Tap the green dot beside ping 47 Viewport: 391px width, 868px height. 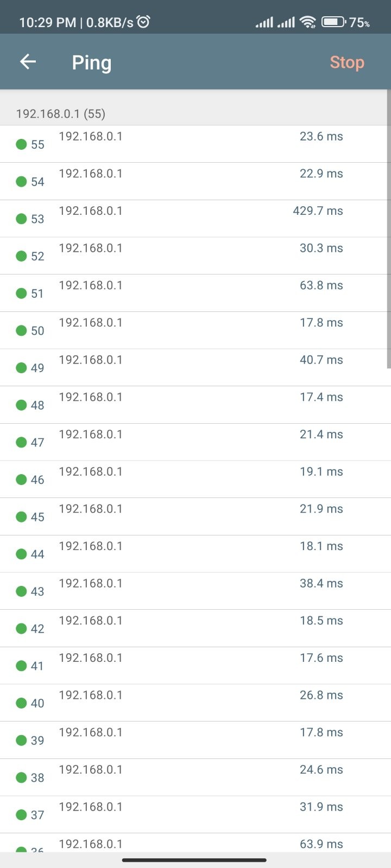(21, 442)
